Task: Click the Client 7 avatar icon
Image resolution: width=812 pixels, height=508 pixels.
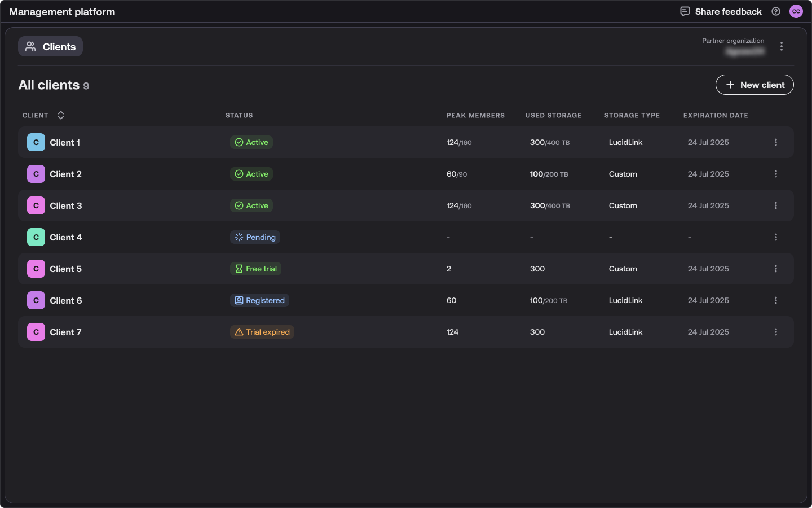Action: click(36, 332)
